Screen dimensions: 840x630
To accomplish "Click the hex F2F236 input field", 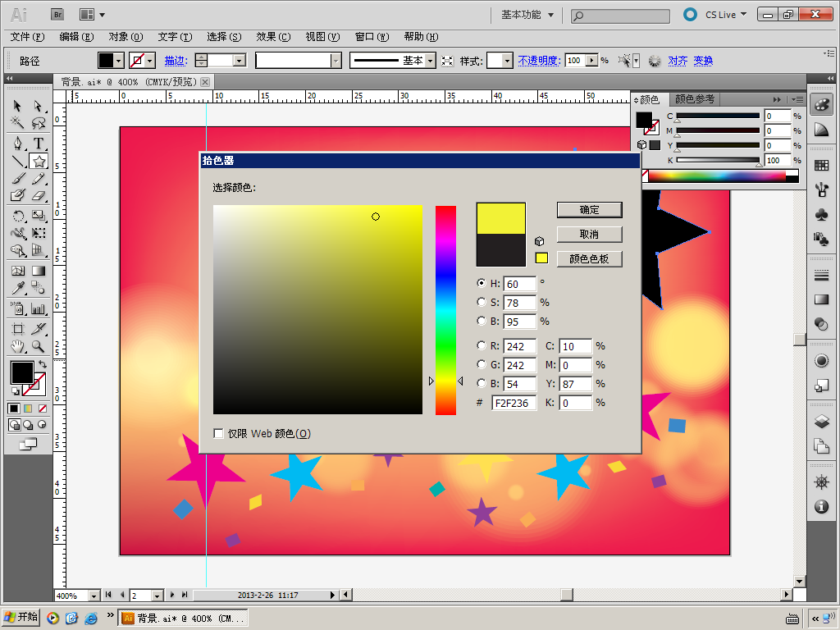I will [x=514, y=403].
